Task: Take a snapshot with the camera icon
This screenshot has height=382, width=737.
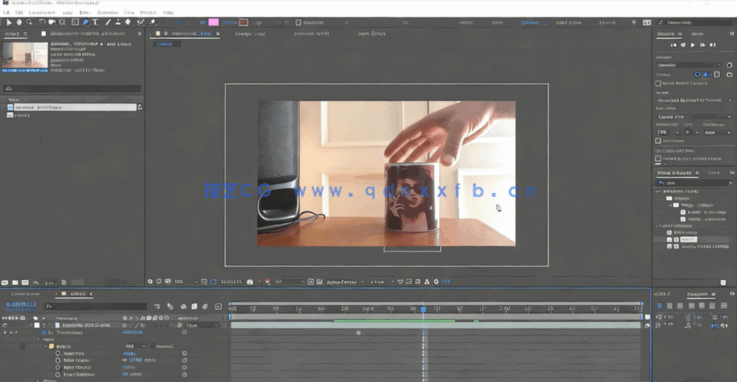Action: point(250,282)
